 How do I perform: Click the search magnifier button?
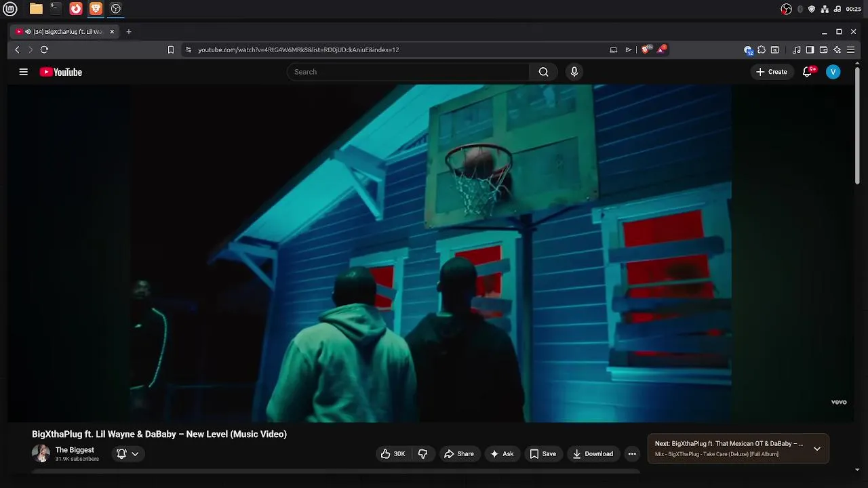[543, 72]
